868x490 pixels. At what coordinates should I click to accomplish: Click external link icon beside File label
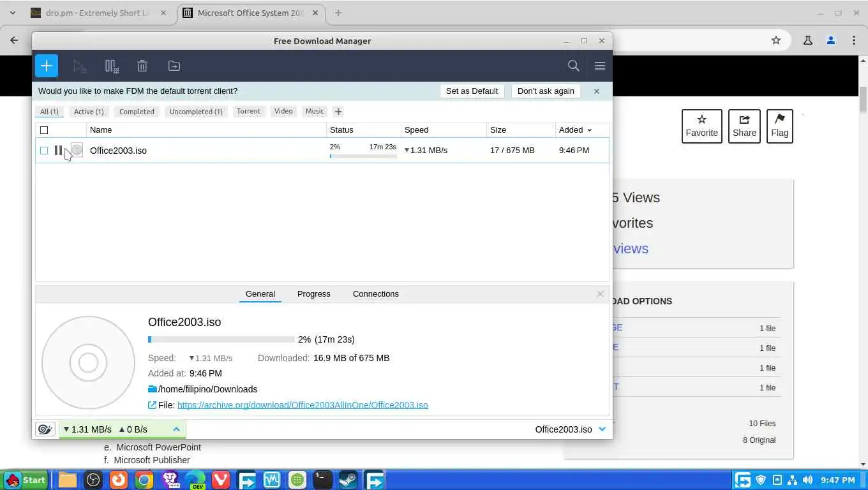pos(152,405)
